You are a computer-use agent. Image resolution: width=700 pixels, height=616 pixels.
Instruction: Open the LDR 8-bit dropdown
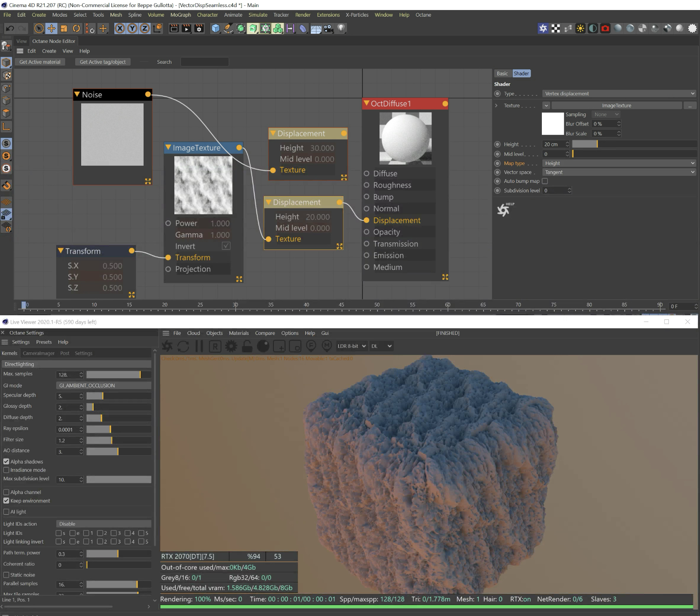click(x=352, y=346)
